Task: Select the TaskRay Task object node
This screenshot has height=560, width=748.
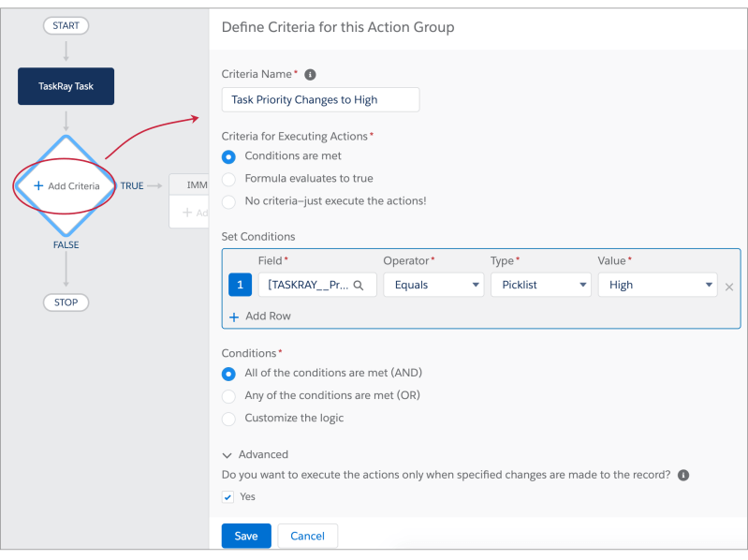Action: coord(66,86)
